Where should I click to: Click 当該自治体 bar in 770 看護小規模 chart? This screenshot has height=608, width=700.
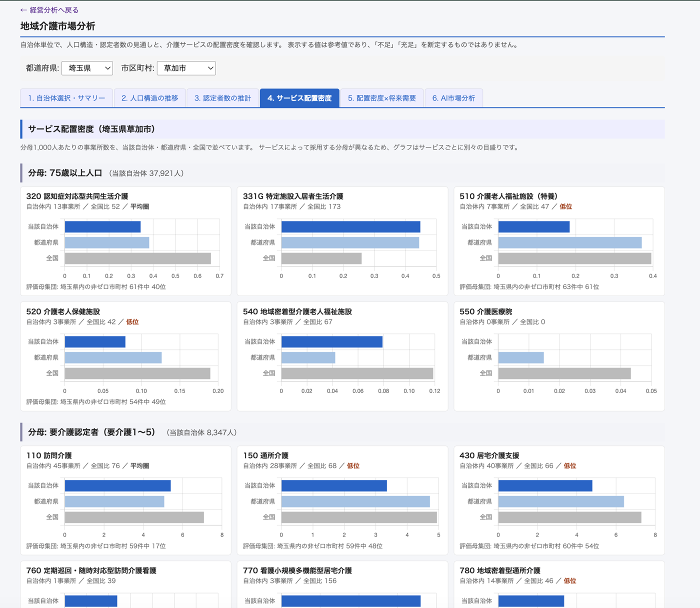point(351,601)
